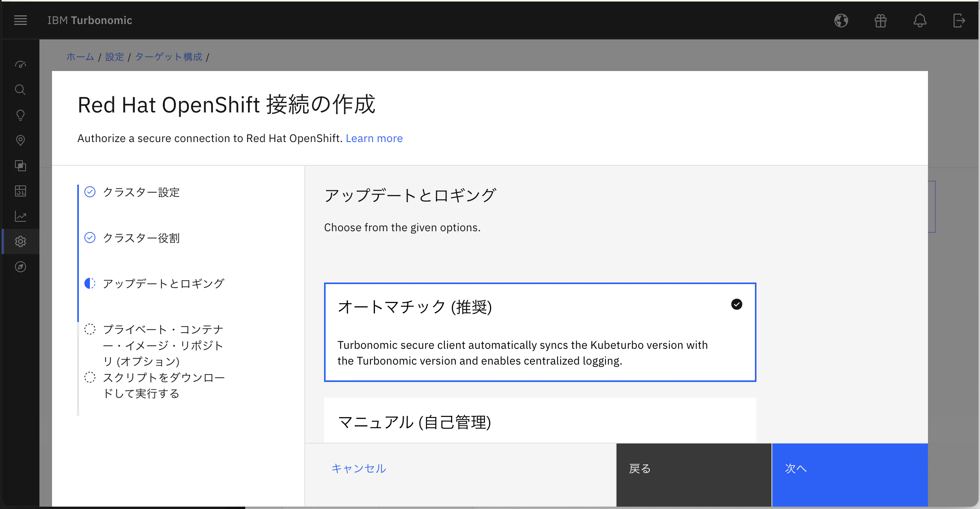The height and width of the screenshot is (509, 980).
Task: Click the globe language icon
Action: click(x=841, y=21)
